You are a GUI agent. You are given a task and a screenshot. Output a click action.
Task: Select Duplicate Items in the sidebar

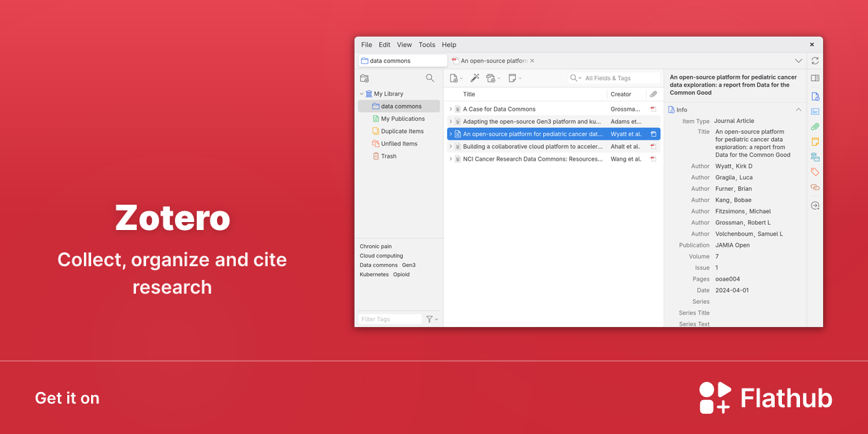[x=399, y=131]
